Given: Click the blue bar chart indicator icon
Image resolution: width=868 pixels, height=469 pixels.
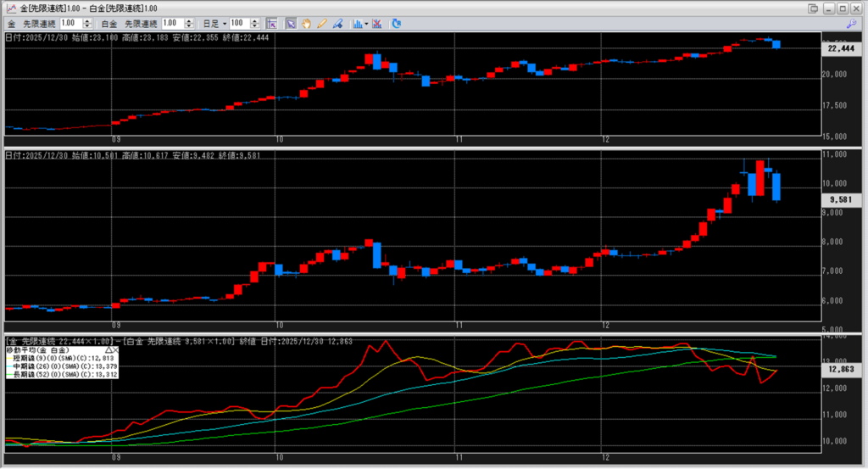Looking at the screenshot, I should click(355, 23).
